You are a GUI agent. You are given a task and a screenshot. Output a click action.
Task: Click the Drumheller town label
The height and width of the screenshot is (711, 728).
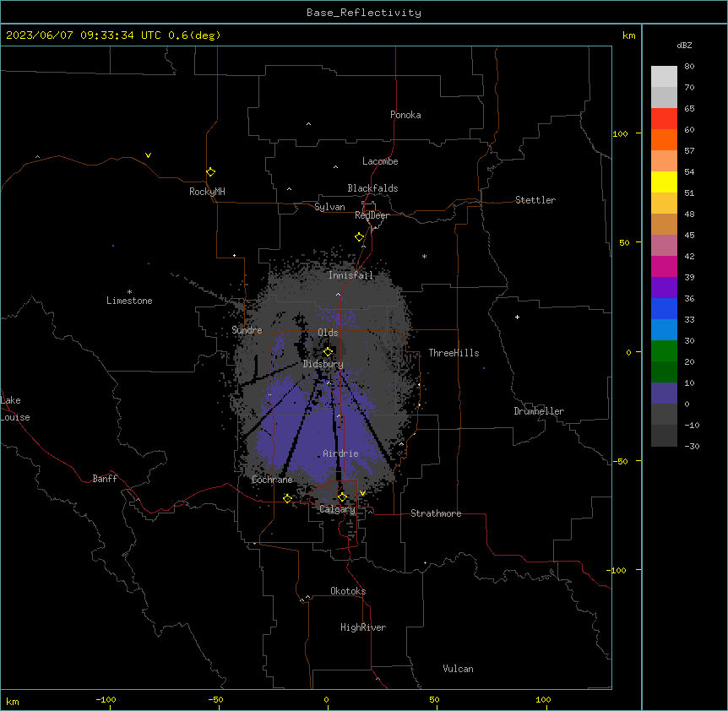(x=539, y=411)
